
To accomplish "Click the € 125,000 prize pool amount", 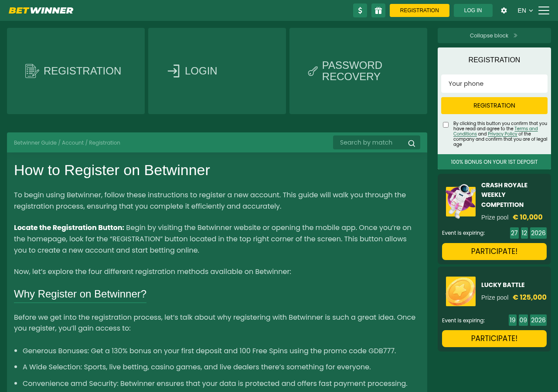I will coord(530,297).
